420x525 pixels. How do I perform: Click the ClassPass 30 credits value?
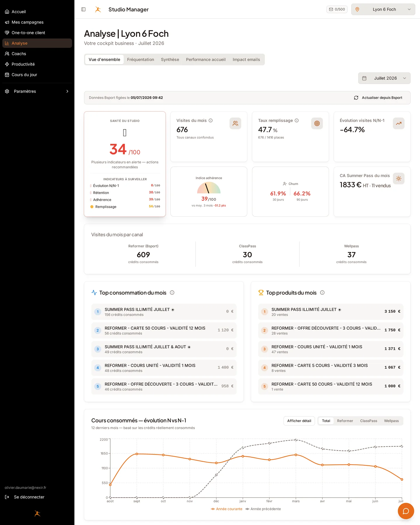[247, 255]
